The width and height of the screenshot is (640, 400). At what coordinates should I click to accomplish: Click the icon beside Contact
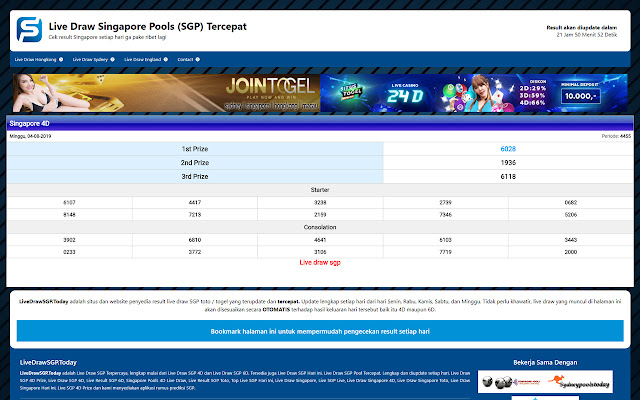(198, 60)
